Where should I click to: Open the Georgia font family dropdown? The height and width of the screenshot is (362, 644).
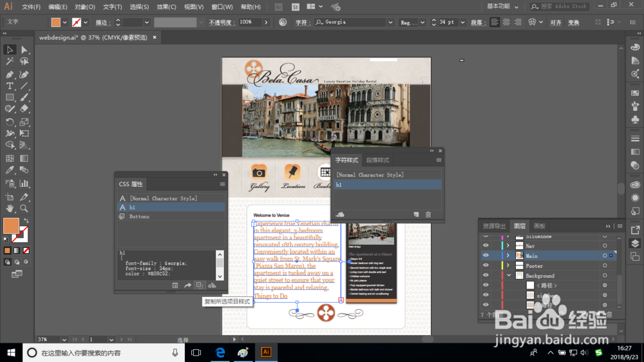pos(390,23)
